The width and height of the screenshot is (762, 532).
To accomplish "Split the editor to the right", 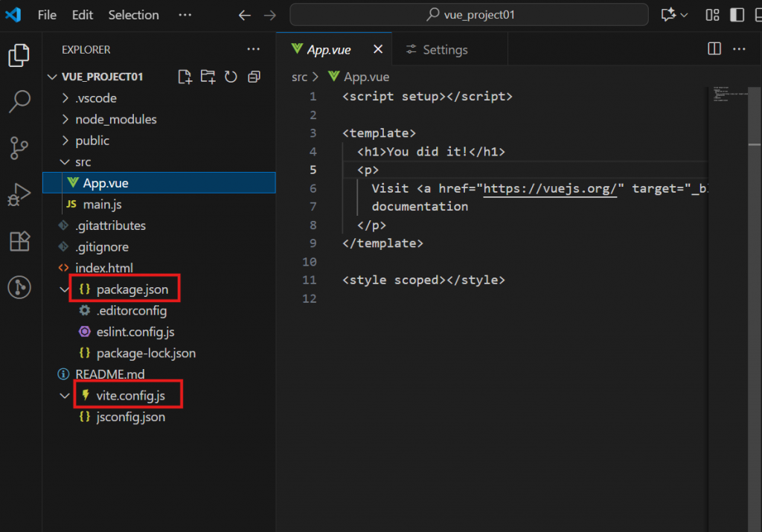I will pos(714,48).
